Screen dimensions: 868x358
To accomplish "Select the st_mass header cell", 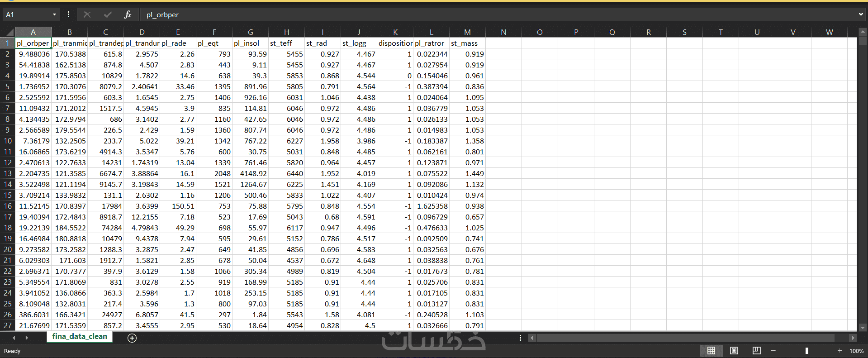I will [467, 43].
